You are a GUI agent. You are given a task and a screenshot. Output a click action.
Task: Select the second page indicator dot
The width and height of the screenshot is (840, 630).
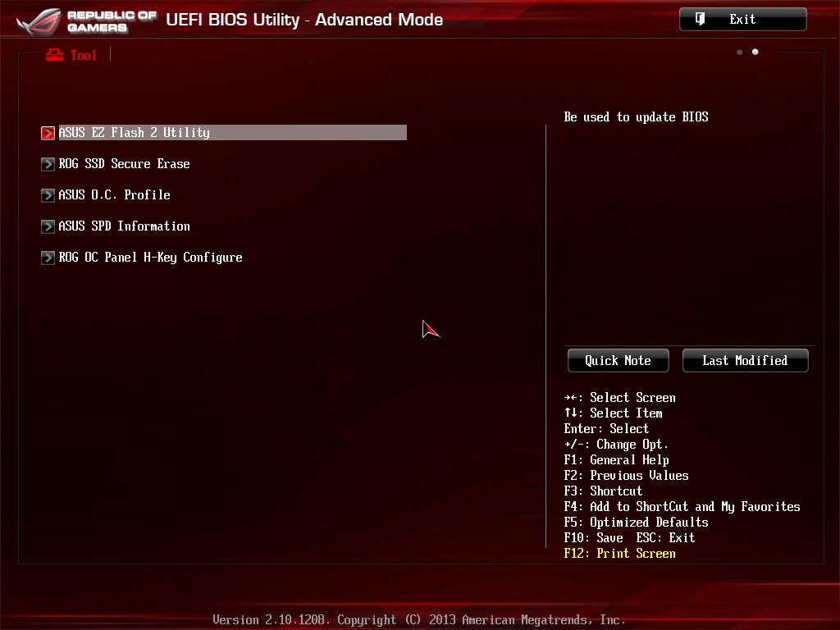[755, 52]
